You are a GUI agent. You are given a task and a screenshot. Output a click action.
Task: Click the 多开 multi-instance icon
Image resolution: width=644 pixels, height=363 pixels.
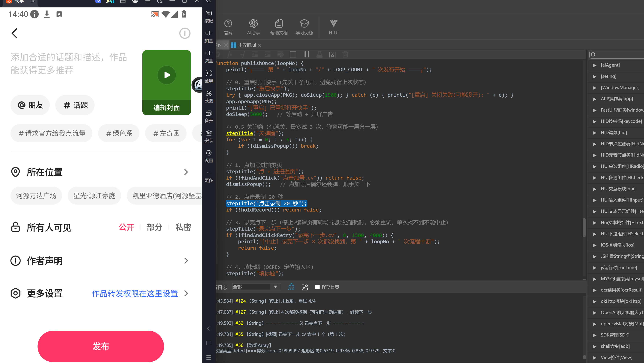tap(209, 117)
